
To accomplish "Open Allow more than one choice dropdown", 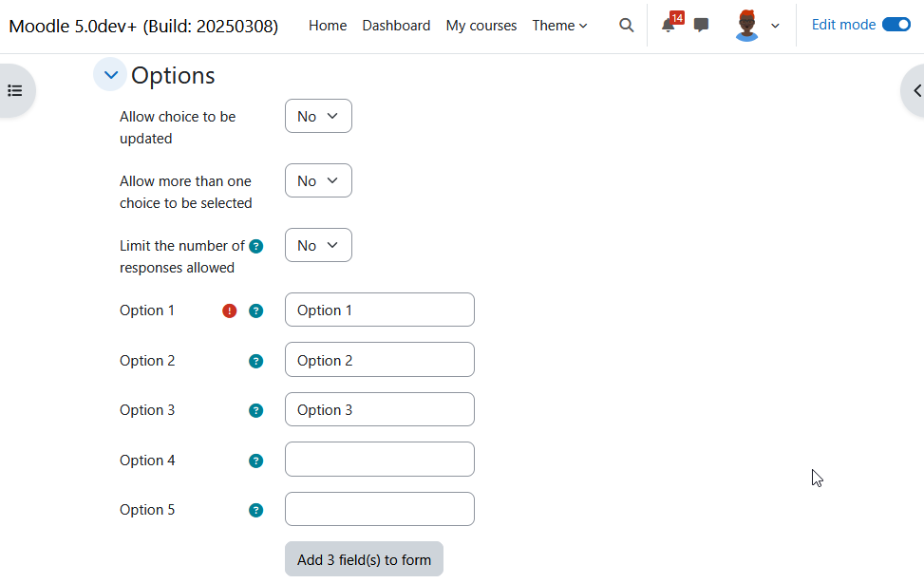I will coord(318,180).
